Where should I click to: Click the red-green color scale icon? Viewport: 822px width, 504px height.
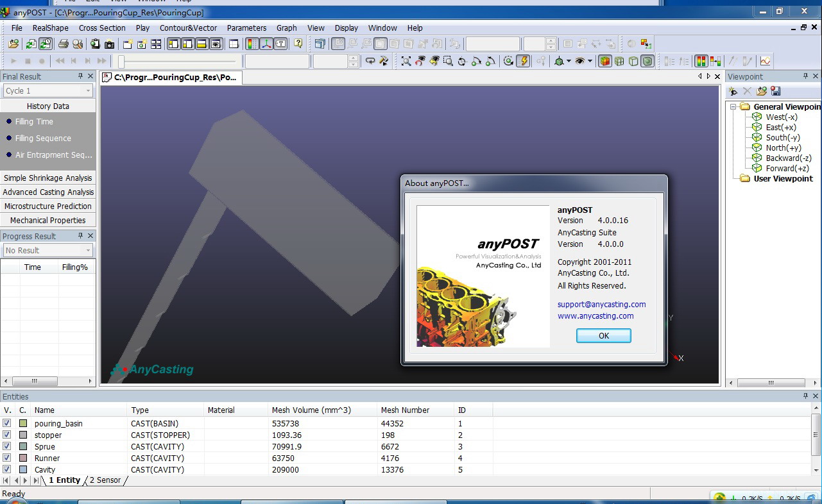click(700, 61)
